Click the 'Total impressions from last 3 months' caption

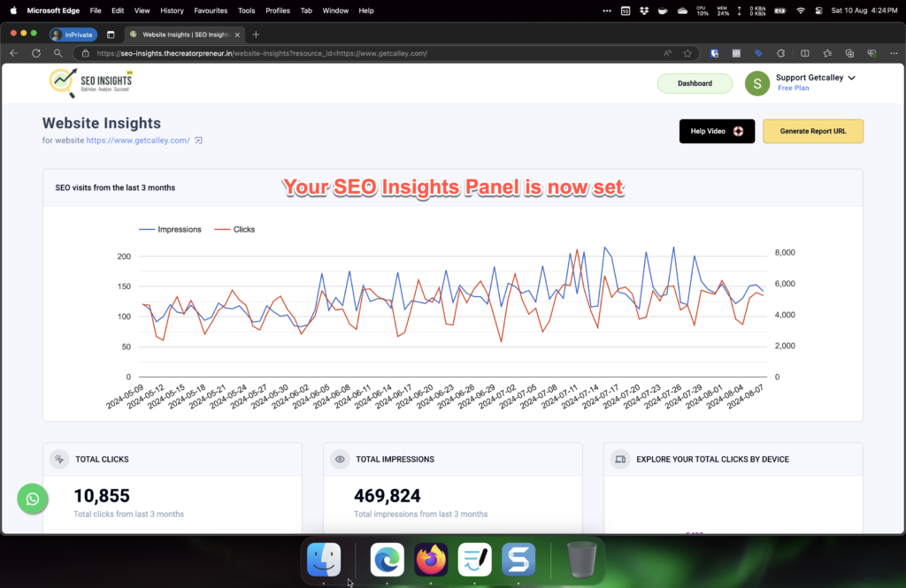[420, 514]
